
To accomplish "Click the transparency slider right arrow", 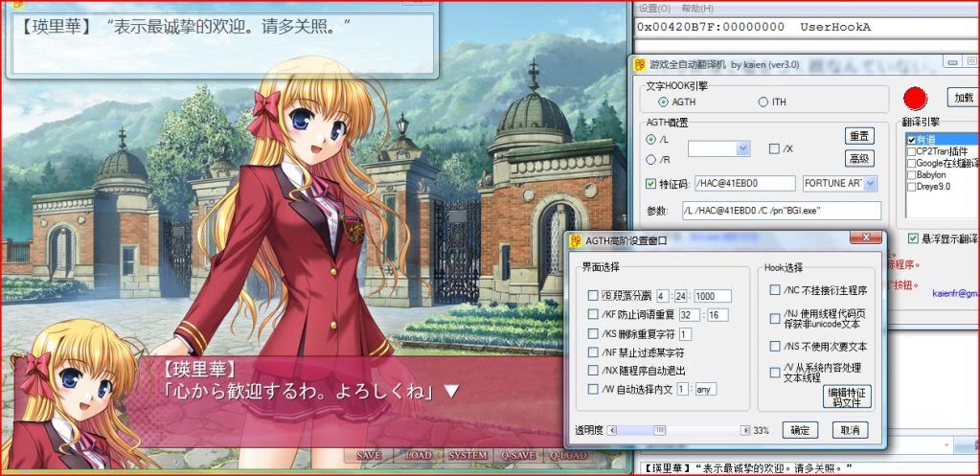I will click(745, 430).
